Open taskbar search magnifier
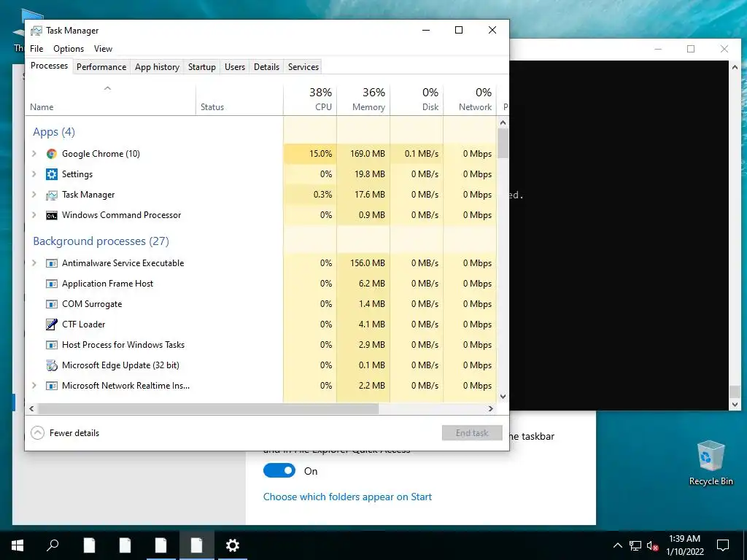This screenshot has height=560, width=747. [x=53, y=545]
